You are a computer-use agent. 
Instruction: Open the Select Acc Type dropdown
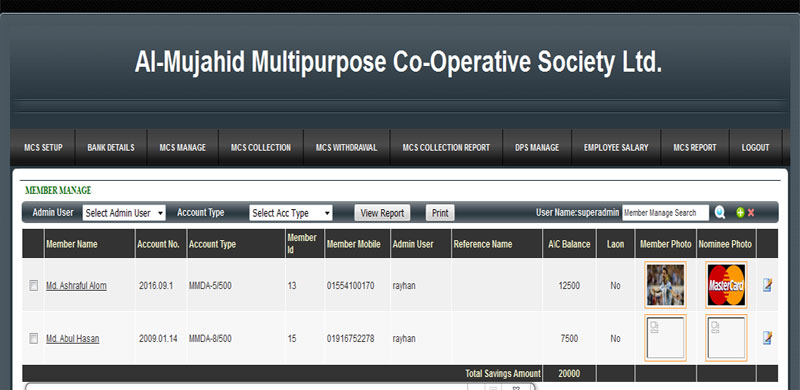pyautogui.click(x=291, y=213)
